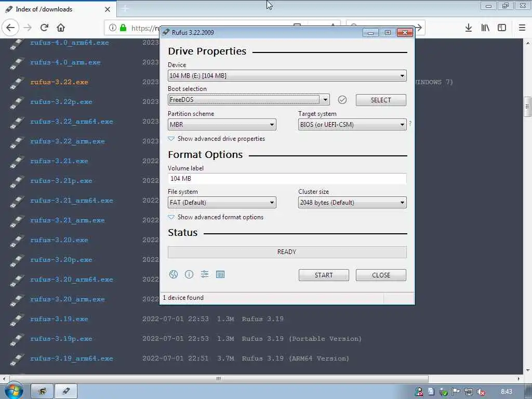This screenshot has height=399, width=532.
Task: Click browser vertical scrollbar thumb
Action: coord(527,107)
